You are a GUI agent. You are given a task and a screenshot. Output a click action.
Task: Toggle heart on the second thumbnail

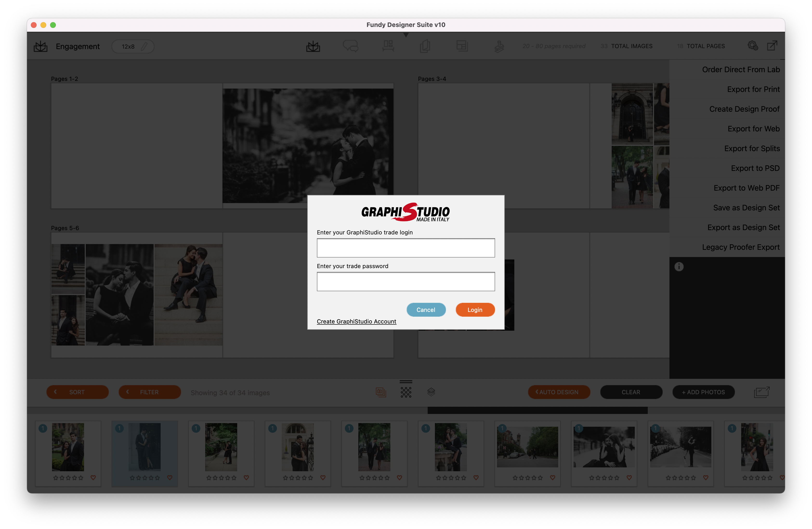[170, 478]
